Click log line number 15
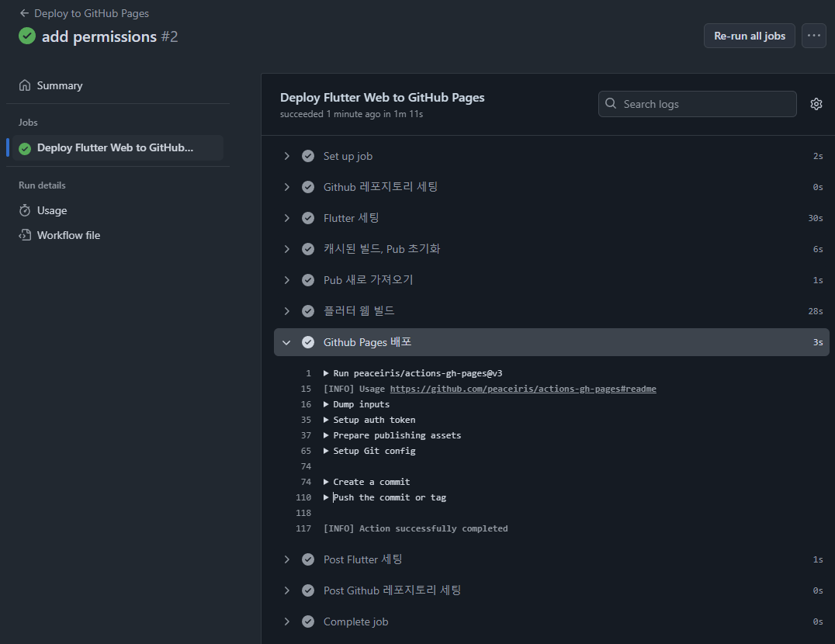This screenshot has width=835, height=644. point(306,389)
